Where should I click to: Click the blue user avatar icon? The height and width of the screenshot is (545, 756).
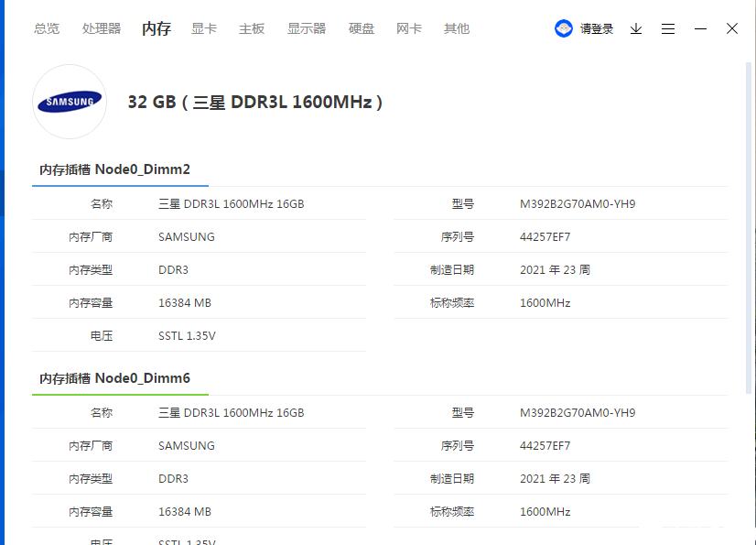(x=563, y=28)
